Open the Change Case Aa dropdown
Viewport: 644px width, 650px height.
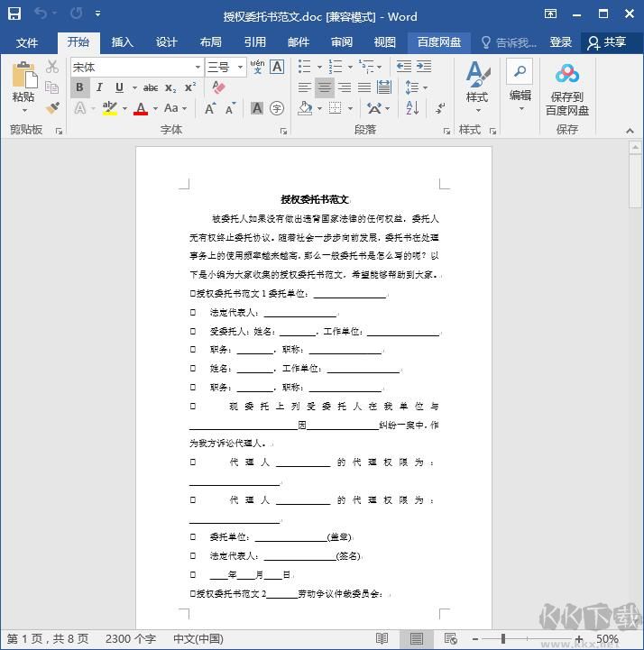176,108
